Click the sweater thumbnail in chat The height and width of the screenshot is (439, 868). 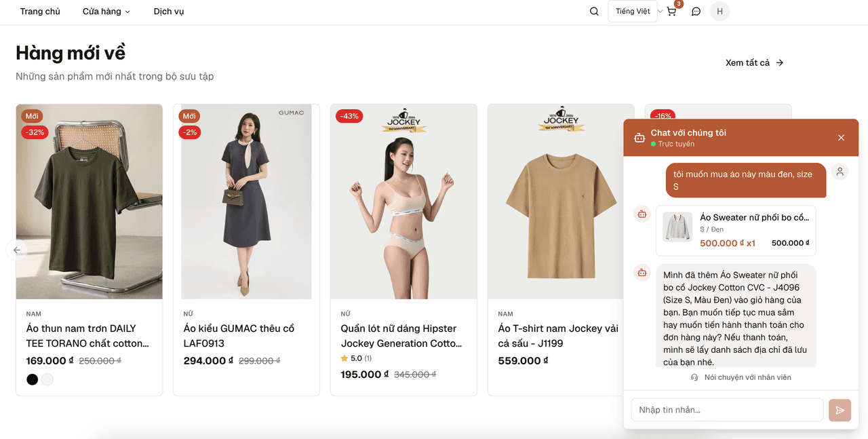point(678,227)
